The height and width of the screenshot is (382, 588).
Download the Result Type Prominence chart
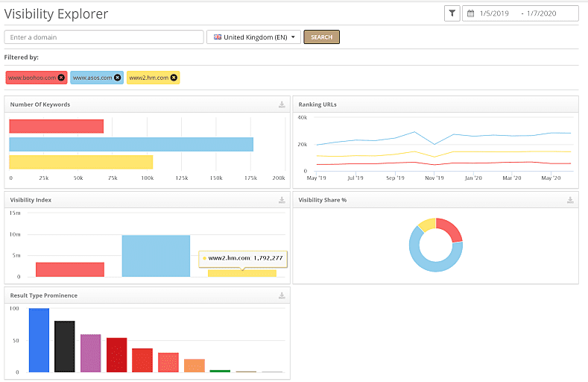tap(282, 295)
